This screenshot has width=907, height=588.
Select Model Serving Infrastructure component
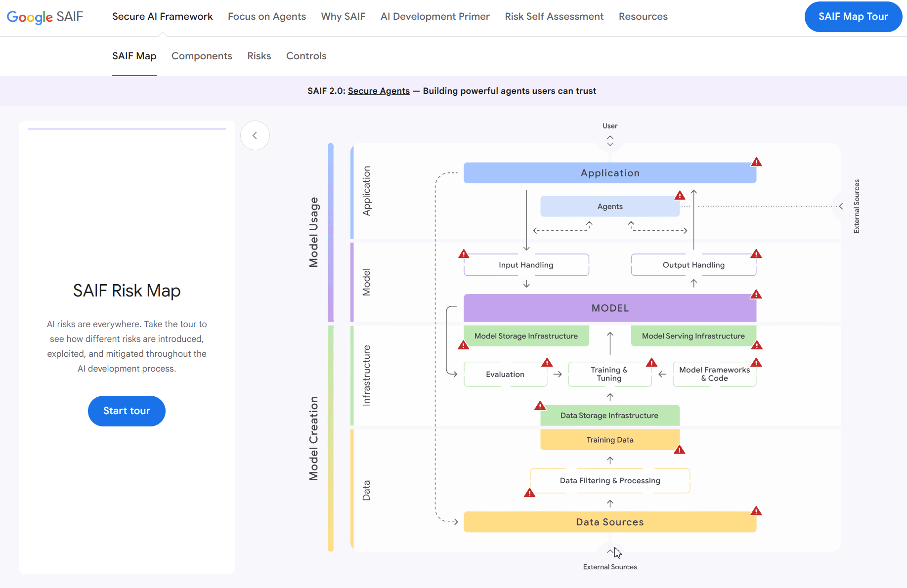(x=694, y=336)
